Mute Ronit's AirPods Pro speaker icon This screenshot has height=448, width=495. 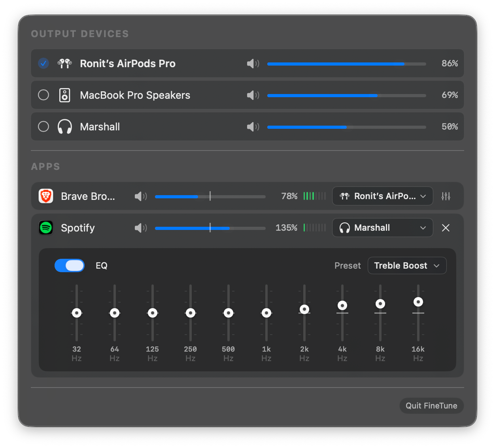[x=253, y=64]
